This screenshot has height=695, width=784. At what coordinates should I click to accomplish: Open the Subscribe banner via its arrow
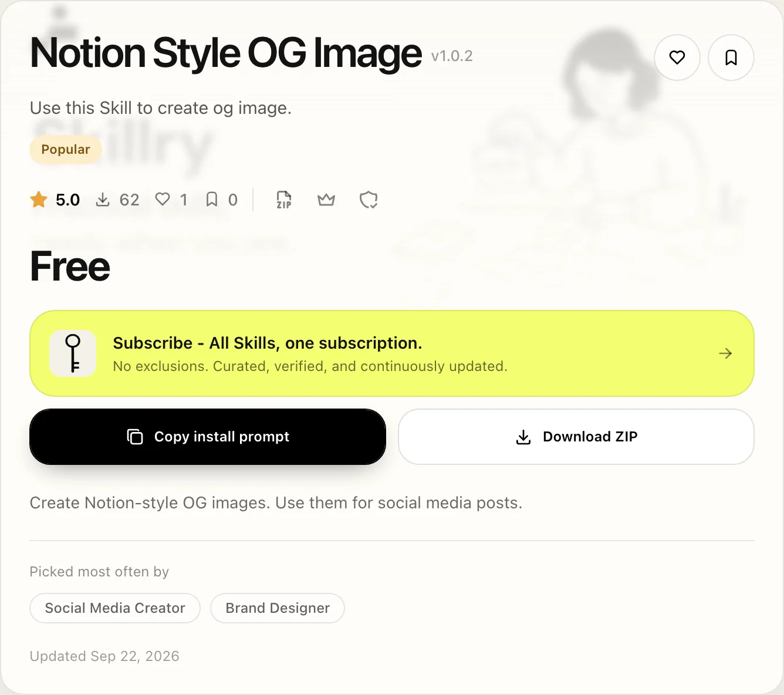tap(725, 353)
